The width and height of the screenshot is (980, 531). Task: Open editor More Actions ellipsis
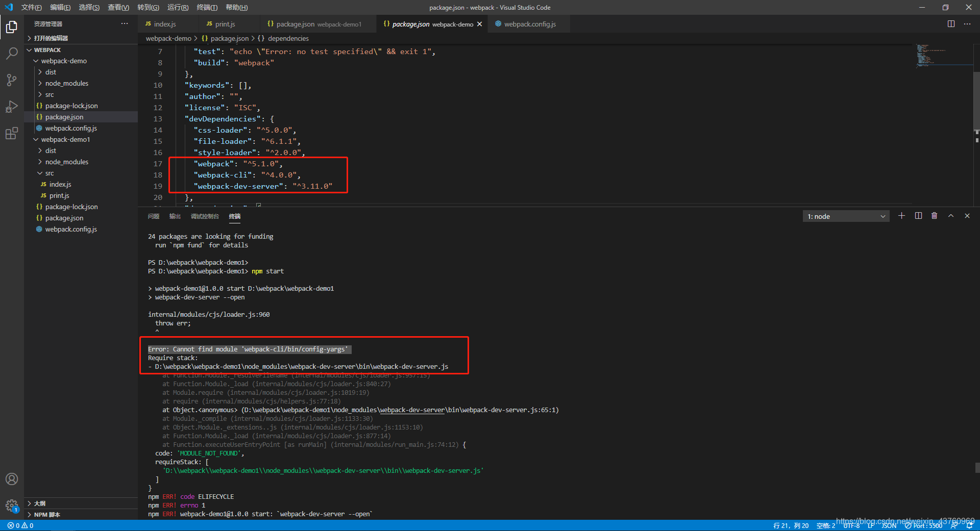(x=967, y=24)
